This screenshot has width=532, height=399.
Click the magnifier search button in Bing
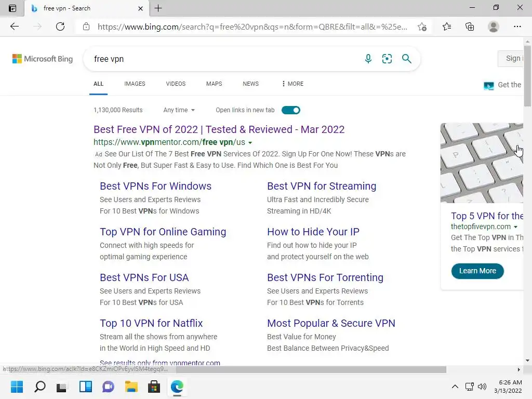[x=406, y=59]
